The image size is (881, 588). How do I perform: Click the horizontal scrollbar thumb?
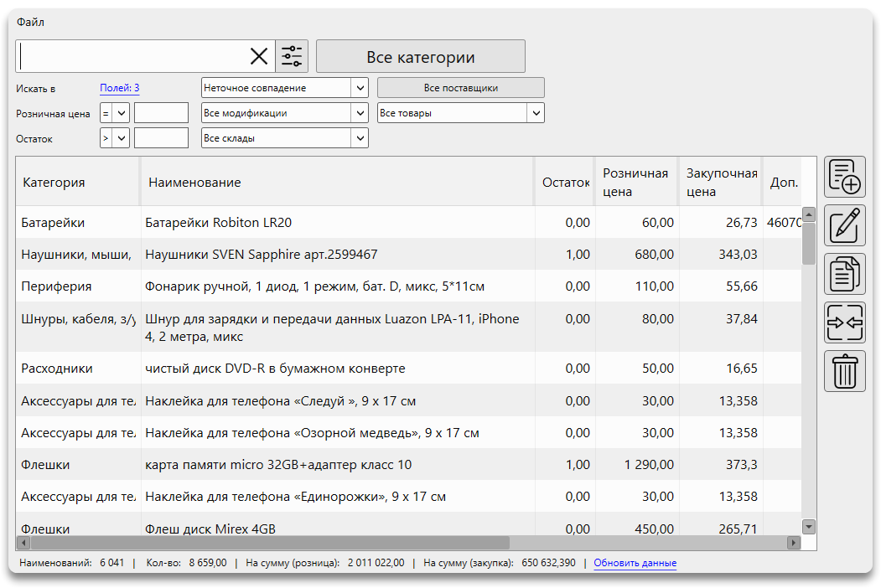point(270,543)
